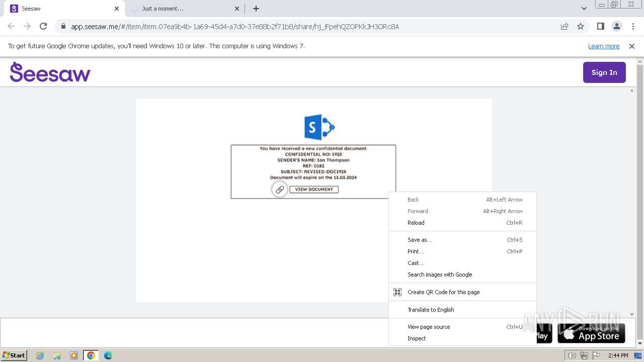Click the Action Center flag icon in the tray
Viewport: 644px width, 362px height.
[x=595, y=355]
